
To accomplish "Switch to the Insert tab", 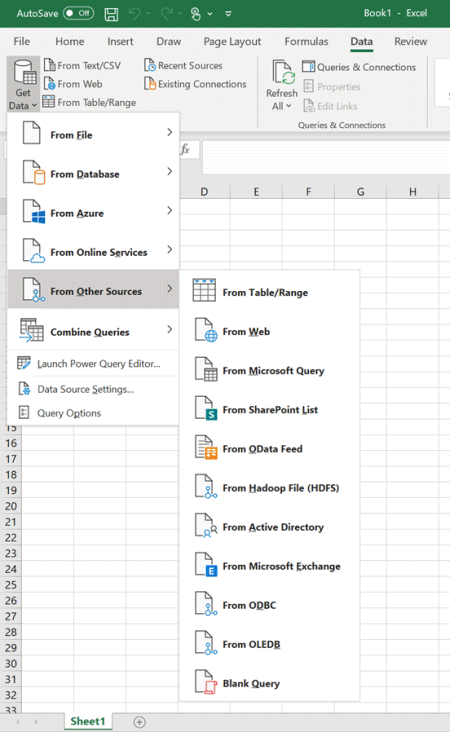I will (120, 42).
